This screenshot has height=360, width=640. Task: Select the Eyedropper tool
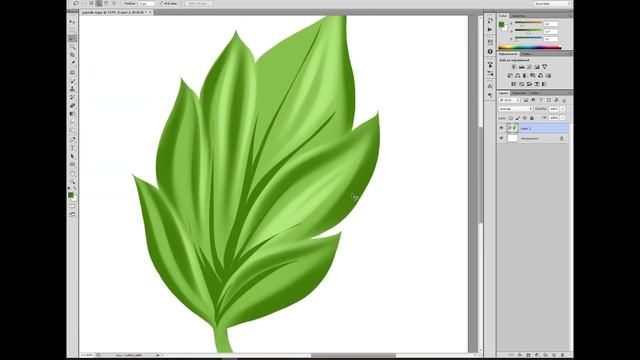[72, 63]
